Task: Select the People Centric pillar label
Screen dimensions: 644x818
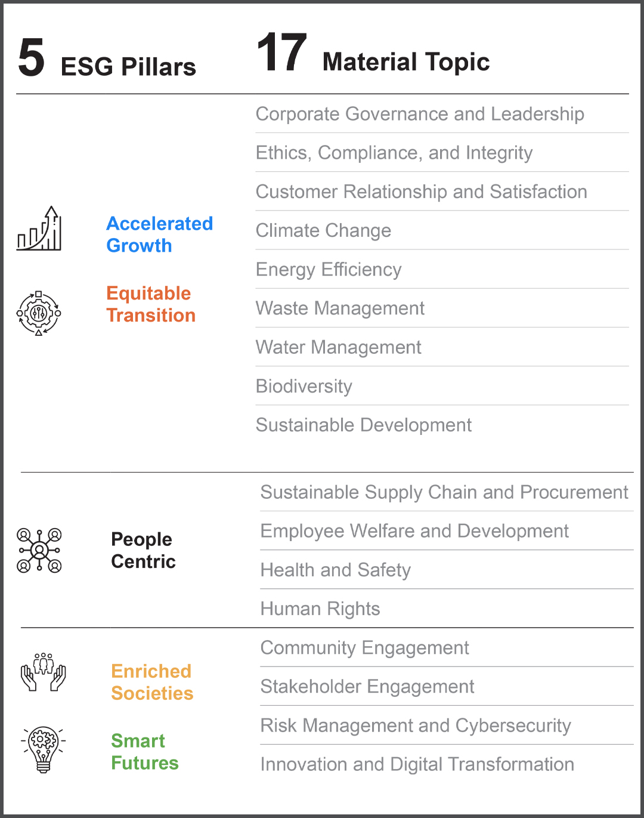Action: click(x=143, y=550)
